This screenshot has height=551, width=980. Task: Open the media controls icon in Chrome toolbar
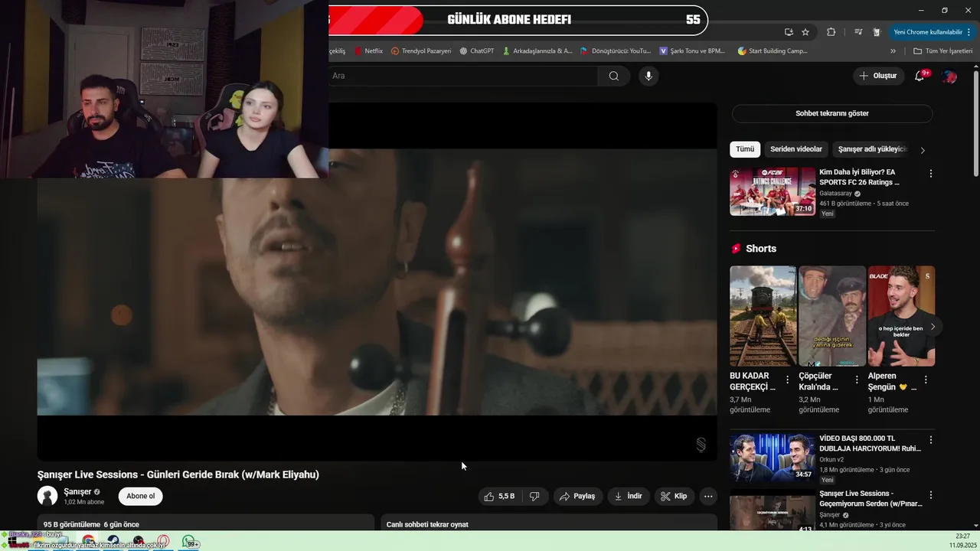click(857, 32)
